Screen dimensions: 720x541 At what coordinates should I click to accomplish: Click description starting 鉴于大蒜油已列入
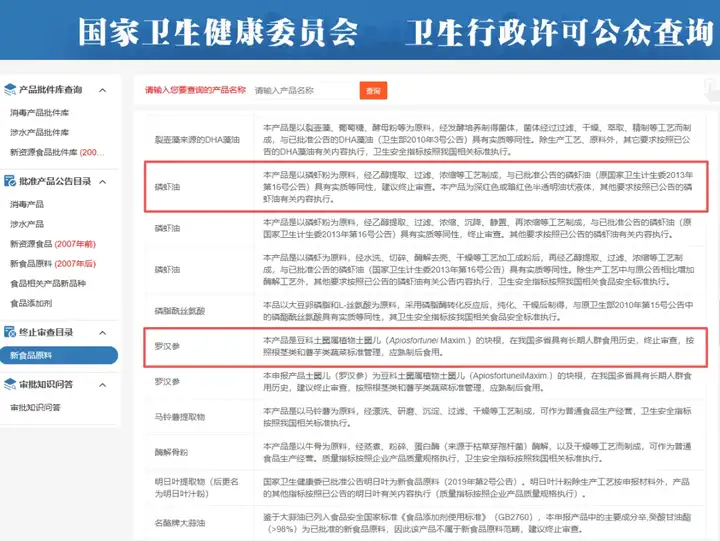pos(477,523)
